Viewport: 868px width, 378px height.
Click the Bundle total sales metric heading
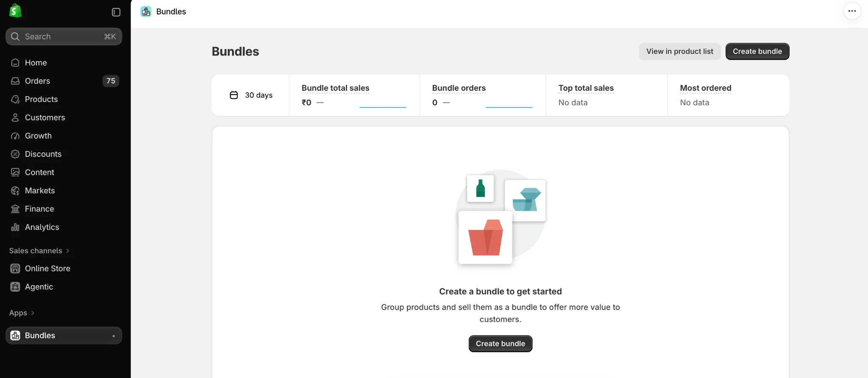tap(336, 88)
